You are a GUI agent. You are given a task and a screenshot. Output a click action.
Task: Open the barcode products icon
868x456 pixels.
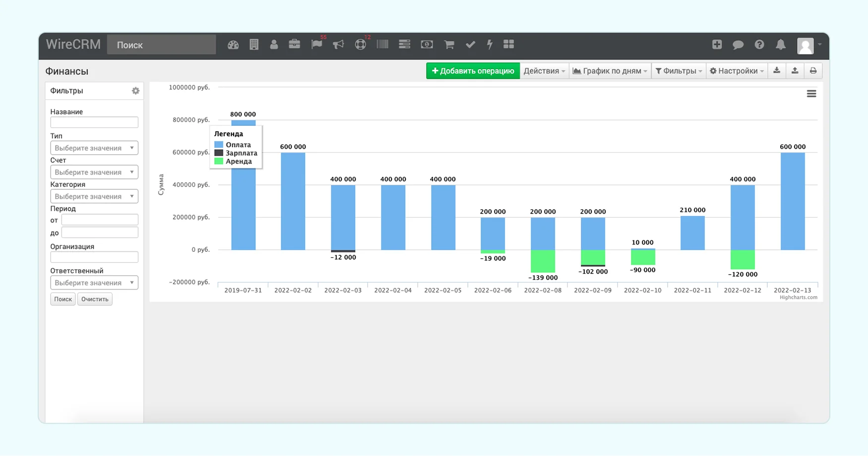coord(382,45)
